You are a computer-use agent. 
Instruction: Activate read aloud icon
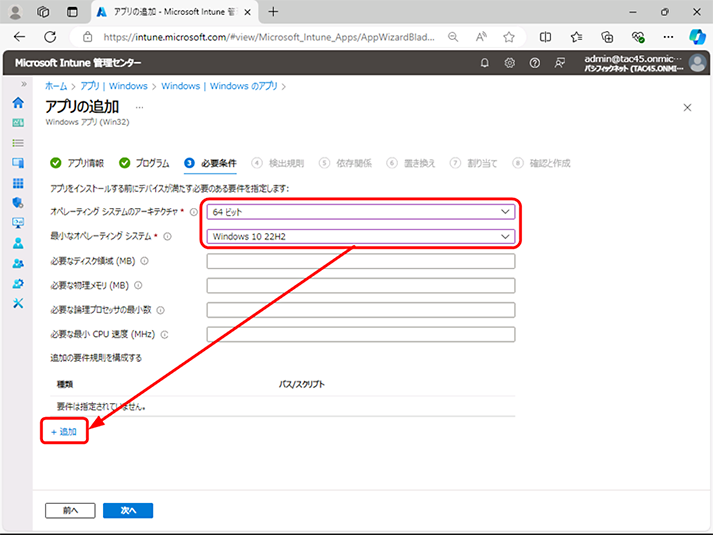(x=481, y=37)
